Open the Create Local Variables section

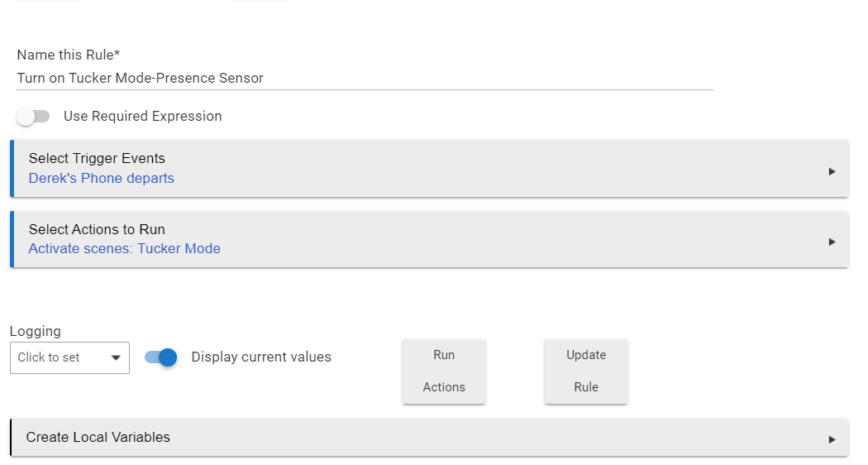pos(430,438)
